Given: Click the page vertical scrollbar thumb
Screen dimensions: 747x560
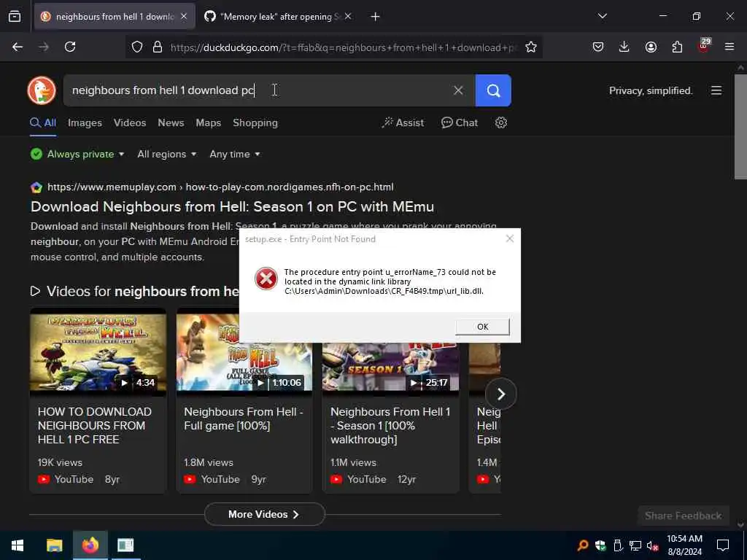Looking at the screenshot, I should coord(740,126).
